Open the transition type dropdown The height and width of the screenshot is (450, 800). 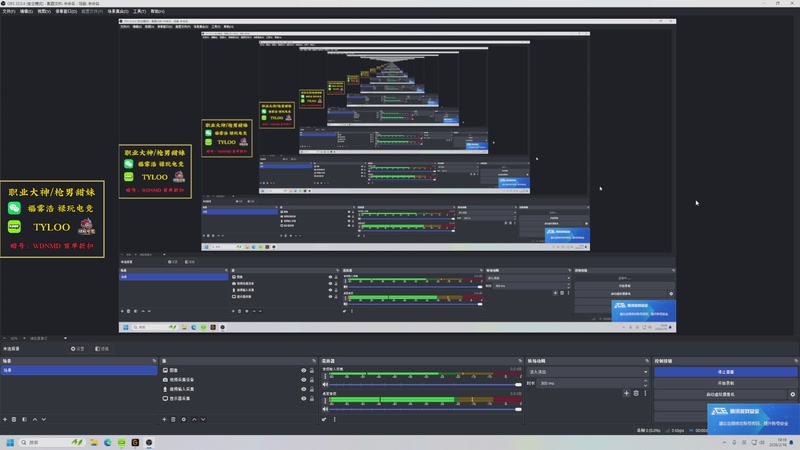588,372
